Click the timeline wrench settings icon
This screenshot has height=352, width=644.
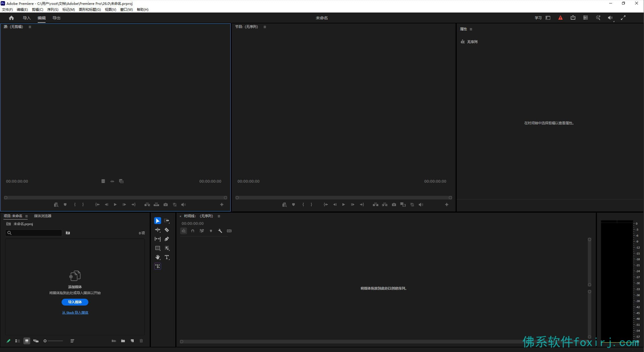coord(220,231)
